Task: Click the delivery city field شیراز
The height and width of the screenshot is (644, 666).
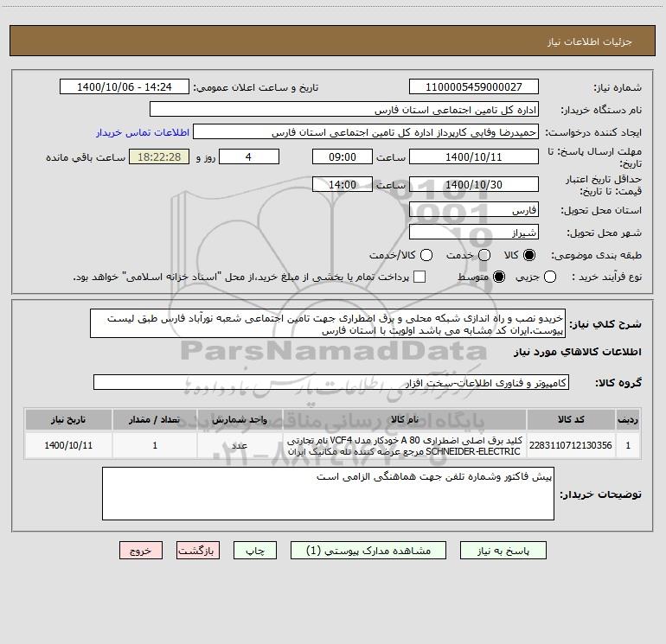Action: click(x=474, y=233)
